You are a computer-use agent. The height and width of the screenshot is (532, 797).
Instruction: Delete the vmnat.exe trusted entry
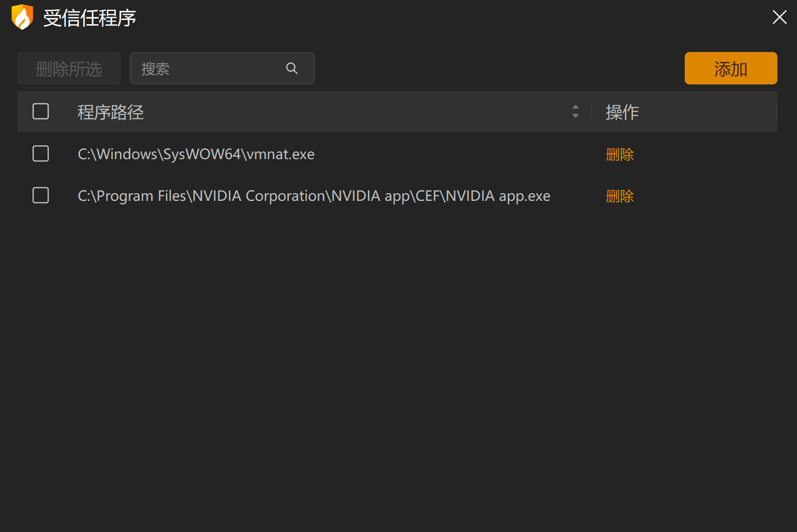pyautogui.click(x=619, y=154)
